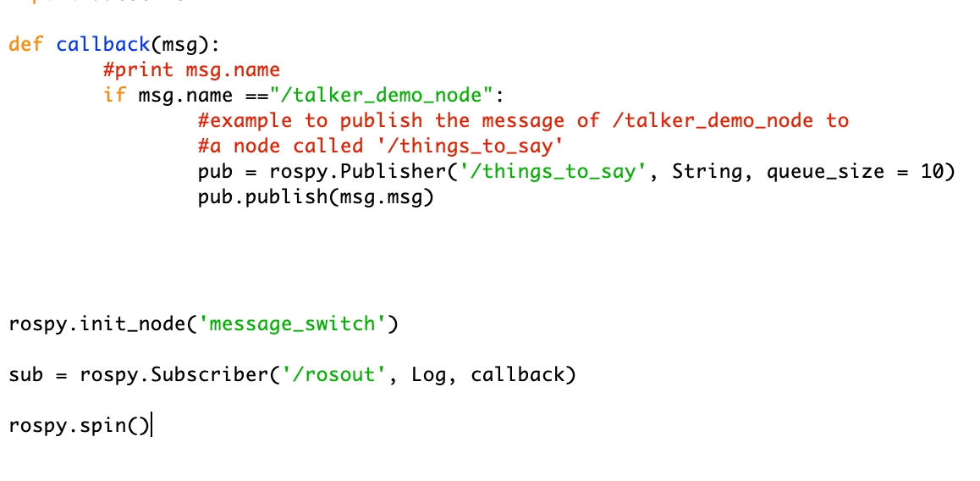The width and height of the screenshot is (980, 481).
Task: Click the '#example to publish the message' comment
Action: click(x=523, y=121)
